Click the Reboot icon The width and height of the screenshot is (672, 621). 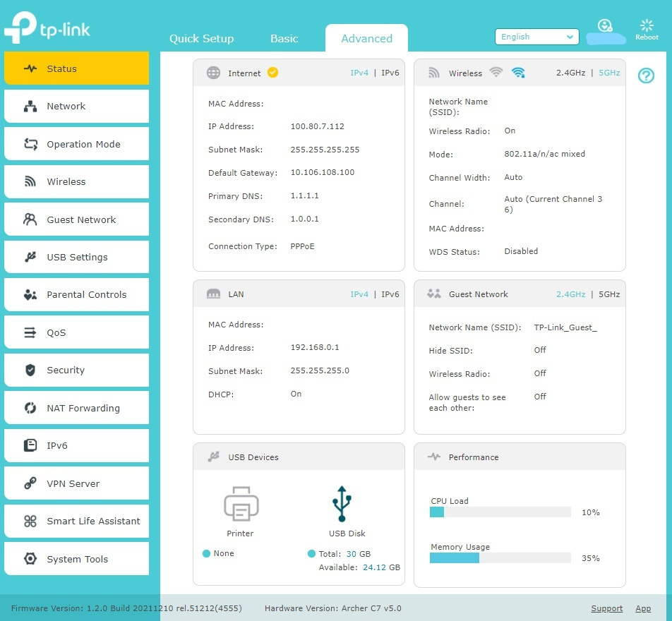647,26
